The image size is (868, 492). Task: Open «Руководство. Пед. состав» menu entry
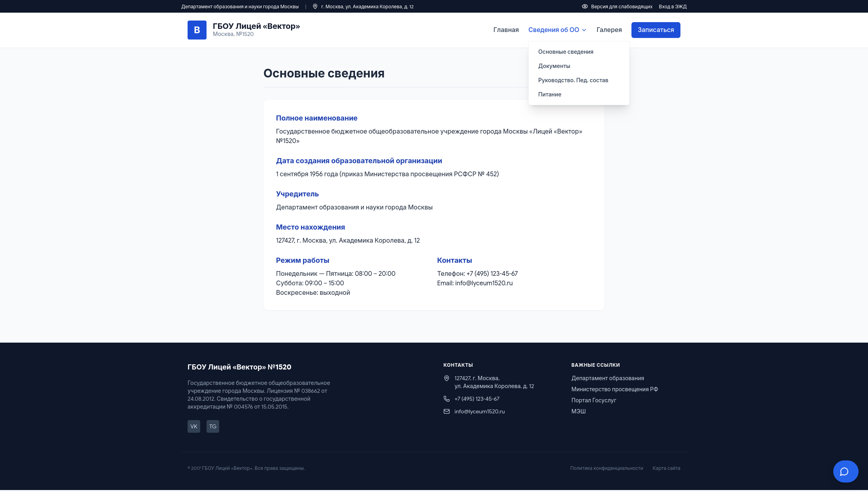point(573,80)
